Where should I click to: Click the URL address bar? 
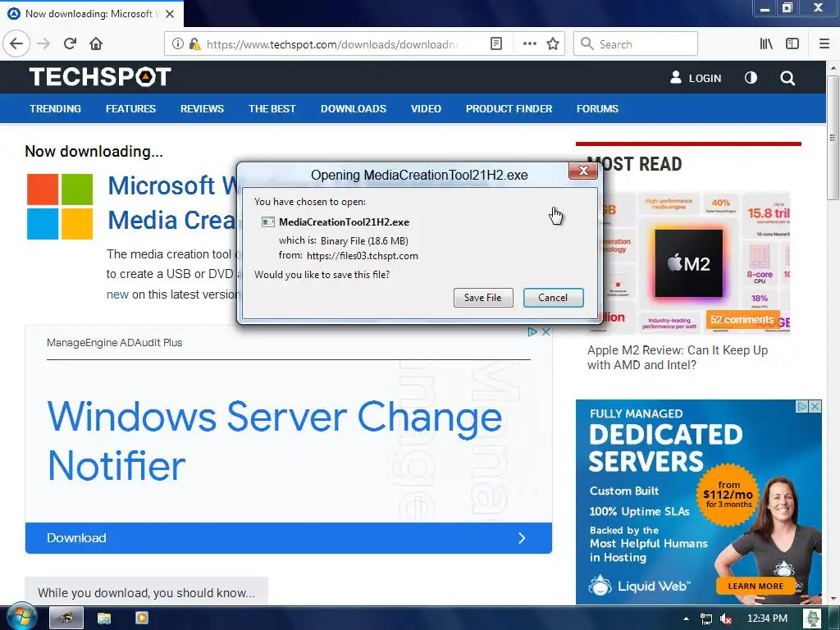coord(332,44)
